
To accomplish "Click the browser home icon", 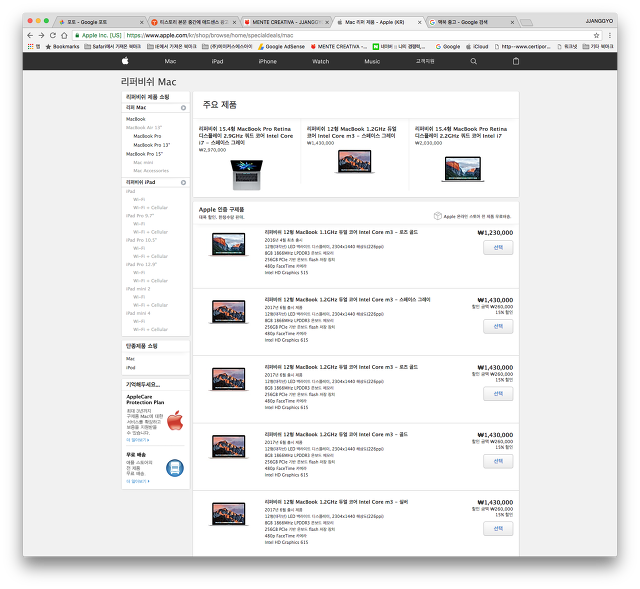I will 64,36.
